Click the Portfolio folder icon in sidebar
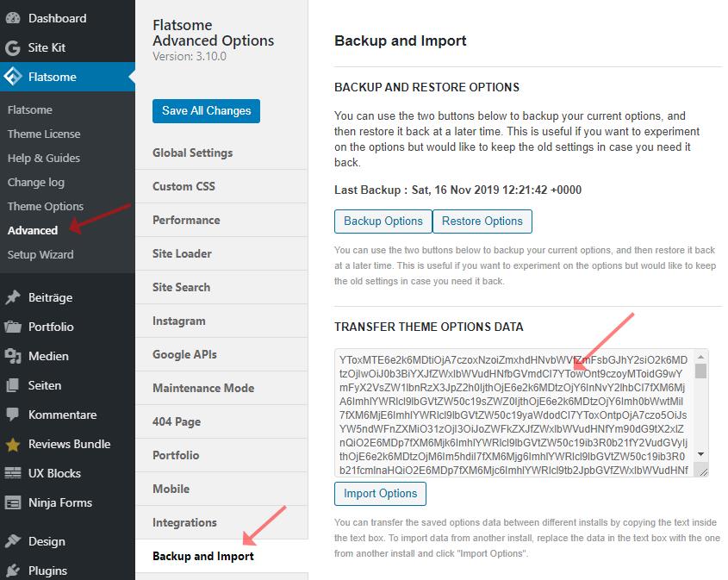 click(13, 327)
